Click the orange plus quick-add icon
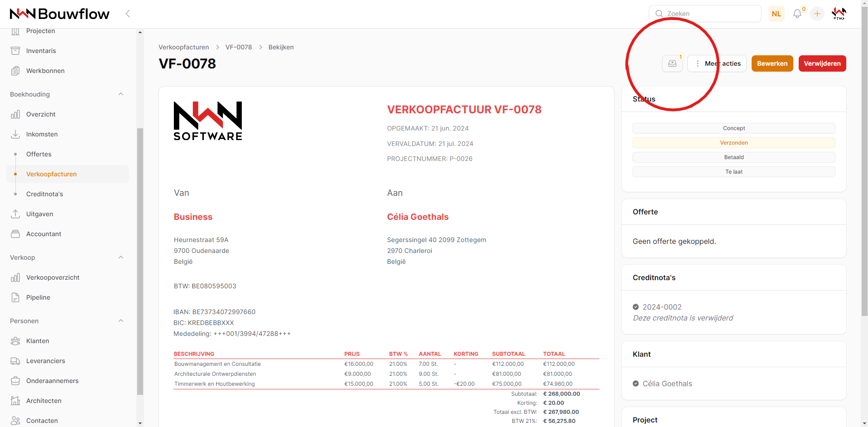 coord(817,14)
